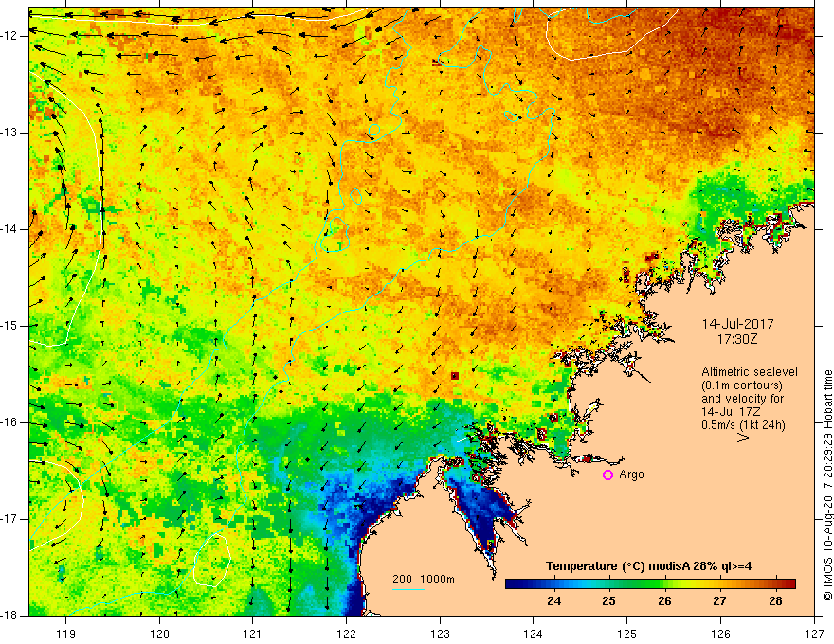Image resolution: width=834 pixels, height=644 pixels.
Task: Click the temperature colorbar title 'Temperature (°C) modisA 28% ql>=4'
Action: [648, 566]
